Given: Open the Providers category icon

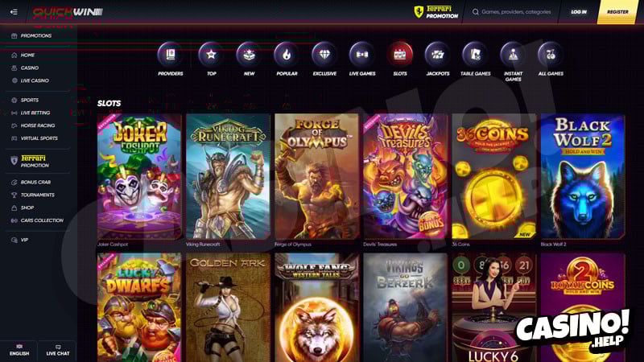Looking at the screenshot, I should pos(171,55).
